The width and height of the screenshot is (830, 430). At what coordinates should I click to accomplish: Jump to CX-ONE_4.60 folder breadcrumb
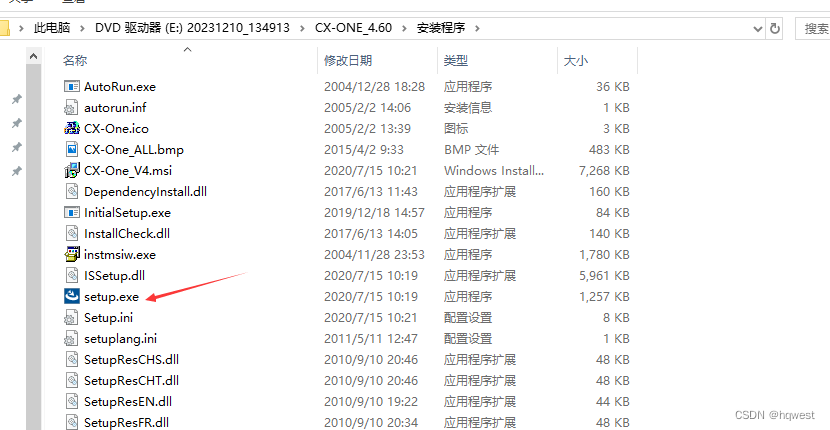(354, 28)
